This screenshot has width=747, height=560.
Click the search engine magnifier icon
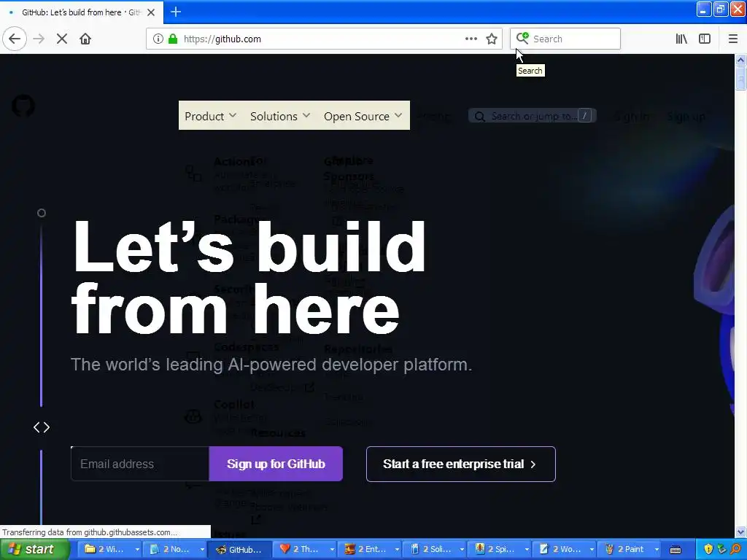522,38
